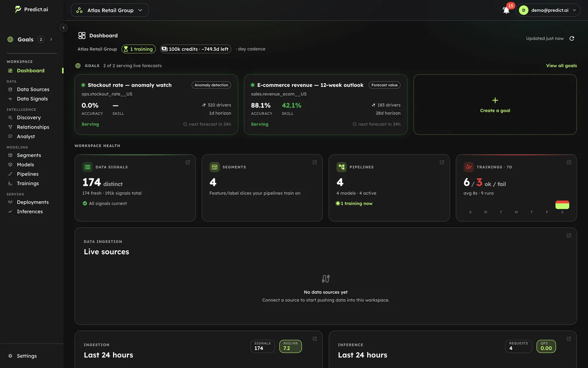The width and height of the screenshot is (588, 368).
Task: Click the QPS 0.00 pill
Action: point(546,346)
